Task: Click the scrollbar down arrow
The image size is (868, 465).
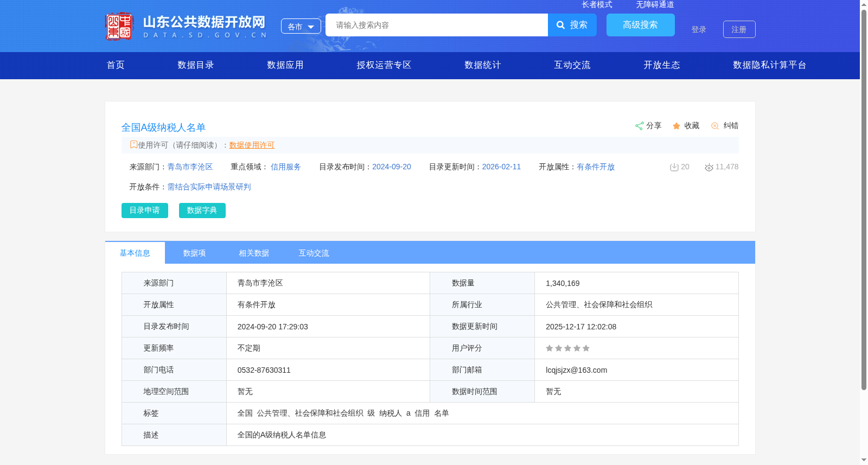Action: [864, 460]
